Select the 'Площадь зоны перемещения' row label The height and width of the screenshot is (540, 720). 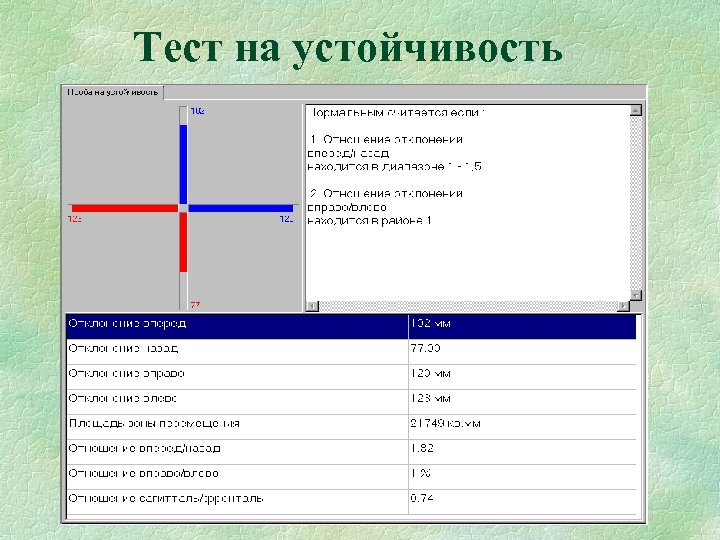pyautogui.click(x=154, y=423)
